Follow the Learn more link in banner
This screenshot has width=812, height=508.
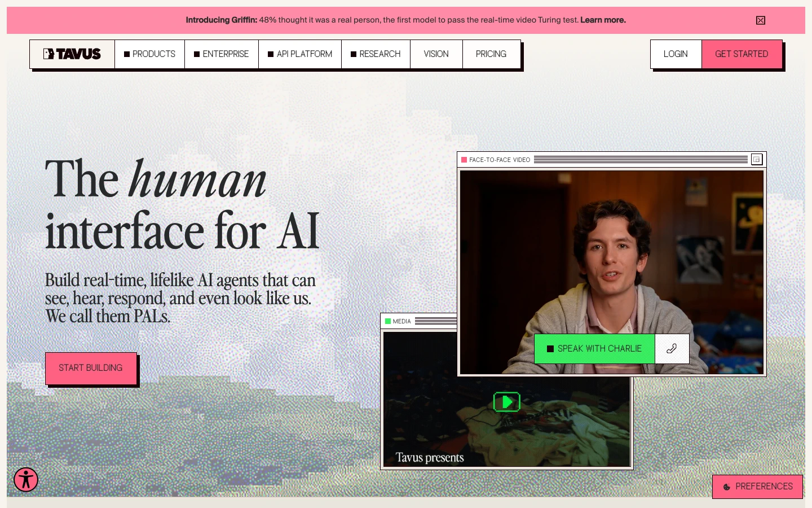pos(603,20)
